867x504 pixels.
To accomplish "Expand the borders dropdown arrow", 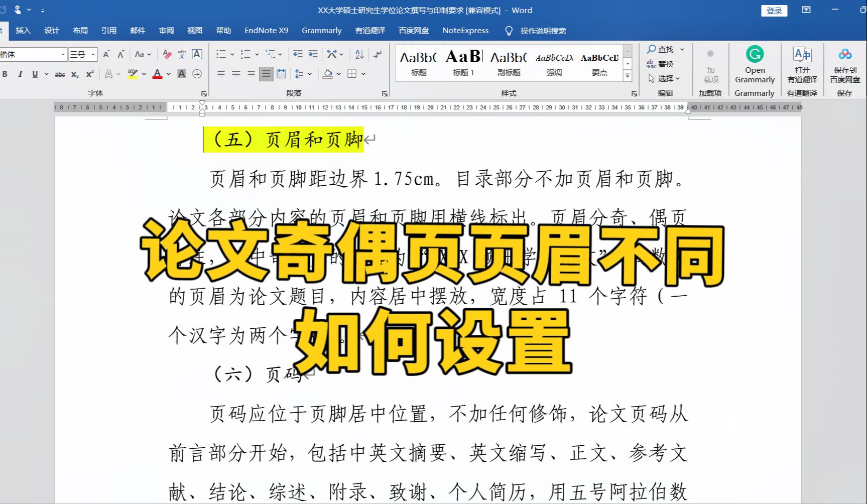I will 363,74.
